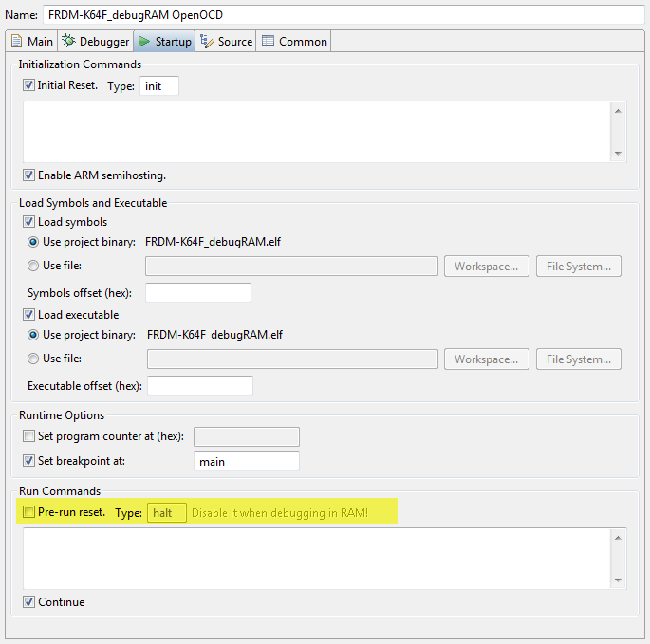
Task: Toggle Enable ARM semihosting checkbox
Action: pyautogui.click(x=28, y=175)
